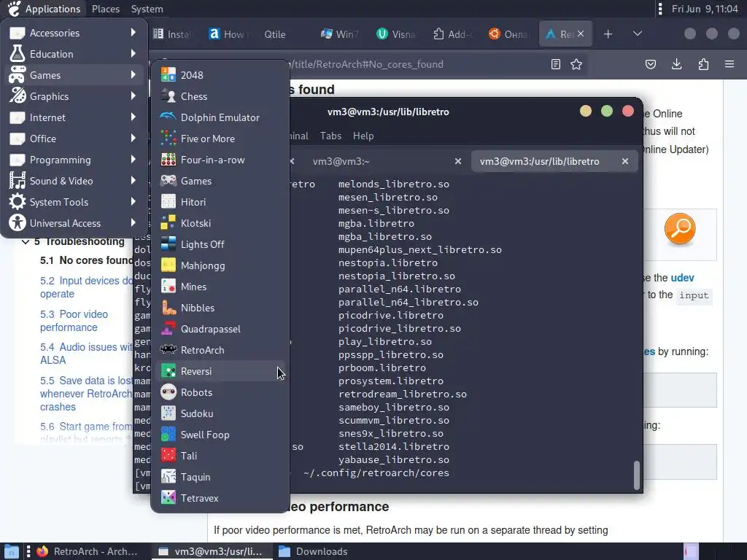Screen dimensions: 747x560
Task: Open Firefox list all tabs dropdown
Action: tap(638, 34)
